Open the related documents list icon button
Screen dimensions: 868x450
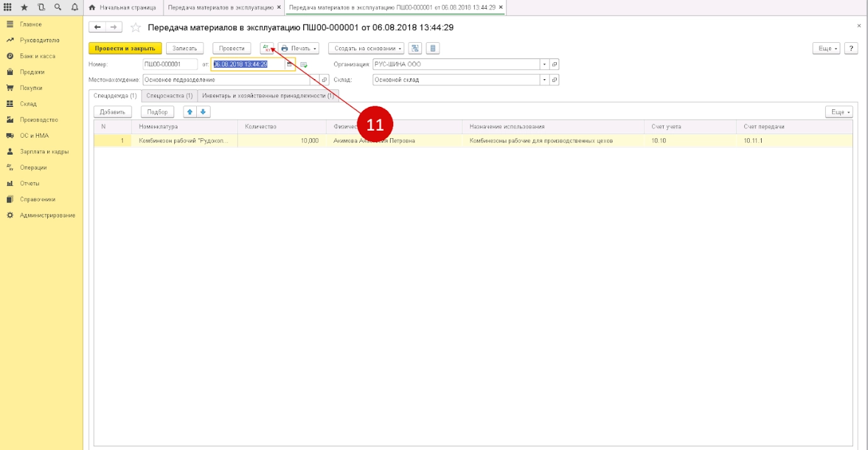(432, 48)
